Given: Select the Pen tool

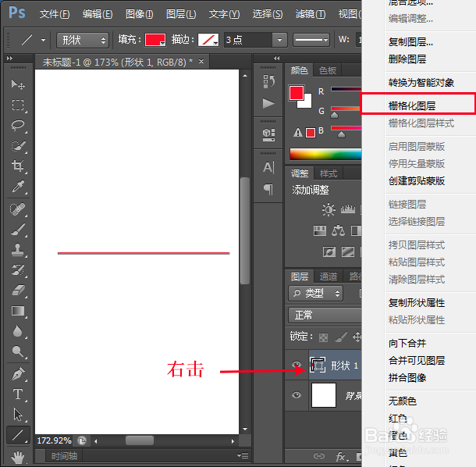Looking at the screenshot, I should [18, 374].
